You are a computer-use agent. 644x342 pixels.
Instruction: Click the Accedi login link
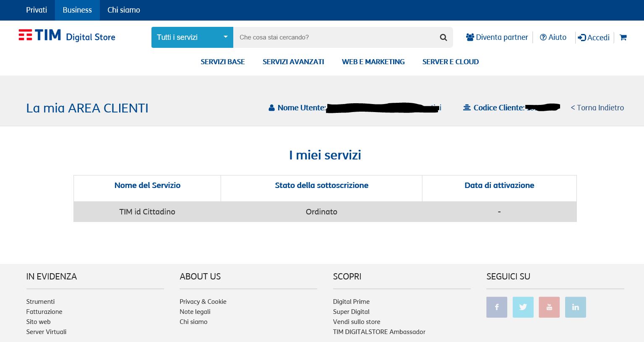pos(594,38)
